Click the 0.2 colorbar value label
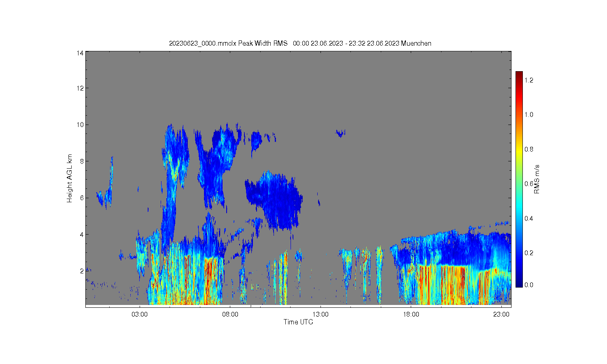Screen dimensions: 607x364 coord(529,253)
